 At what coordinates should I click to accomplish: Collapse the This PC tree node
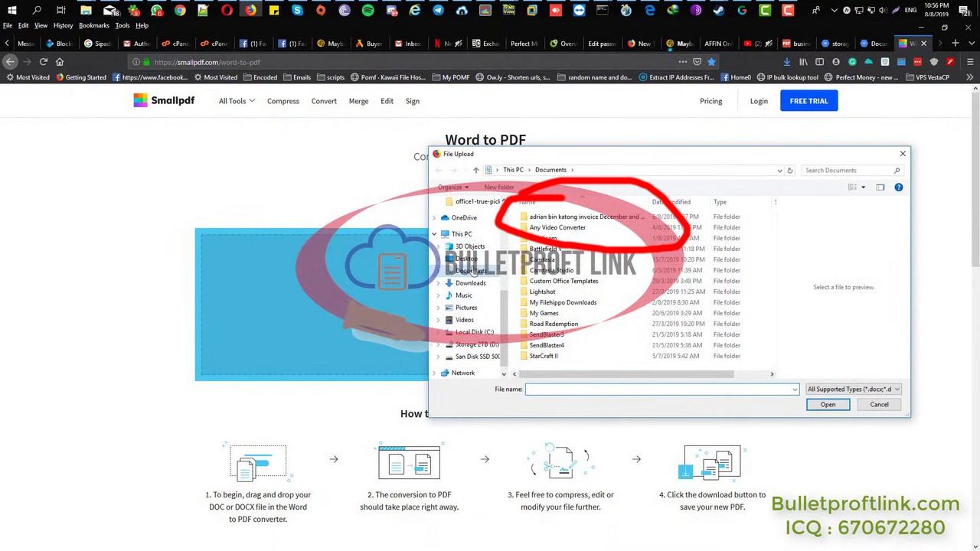(435, 234)
